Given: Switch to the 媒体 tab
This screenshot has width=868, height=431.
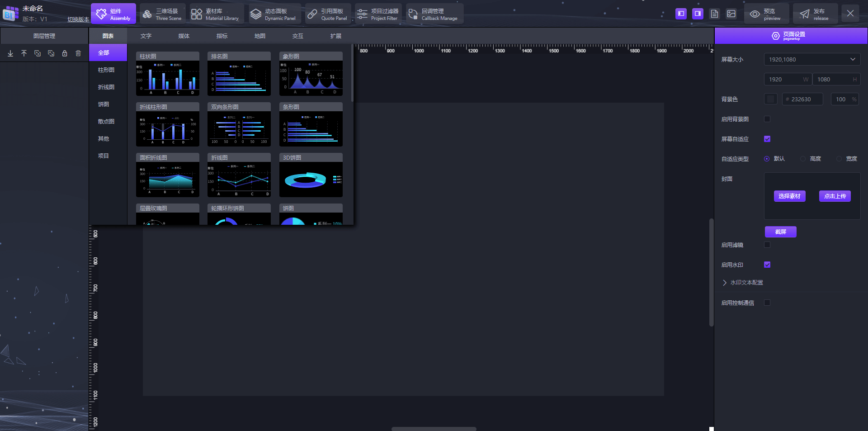Looking at the screenshot, I should (184, 36).
